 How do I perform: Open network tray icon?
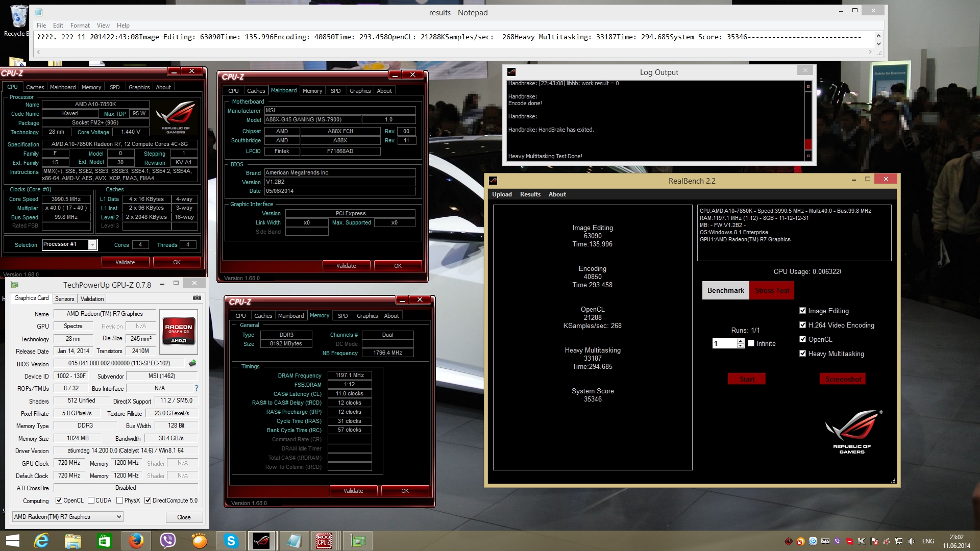899,541
